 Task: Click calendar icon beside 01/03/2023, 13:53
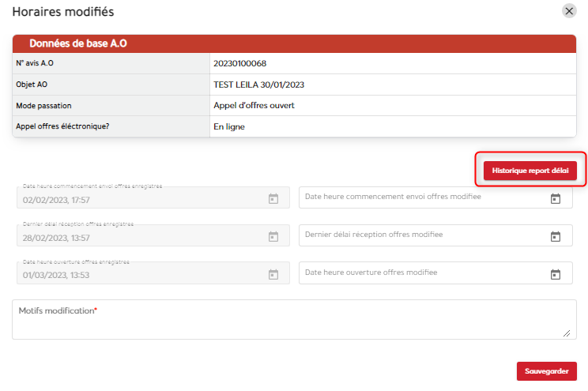273,274
